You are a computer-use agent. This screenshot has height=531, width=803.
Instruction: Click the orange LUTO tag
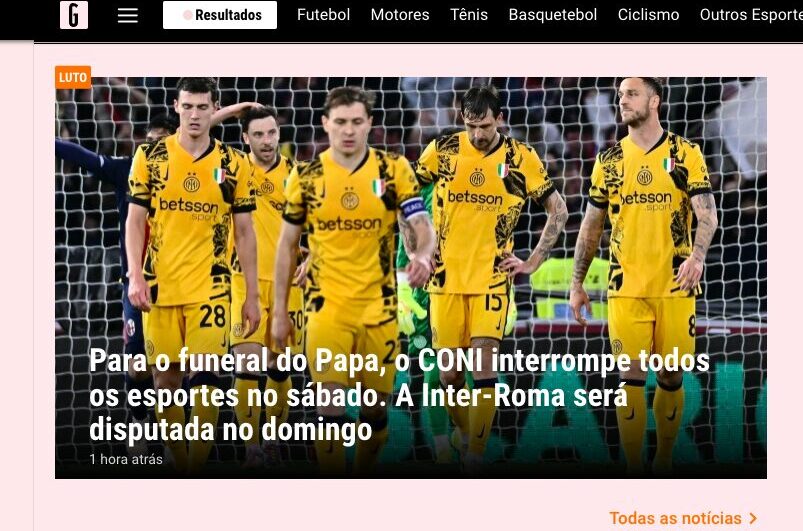coord(73,77)
